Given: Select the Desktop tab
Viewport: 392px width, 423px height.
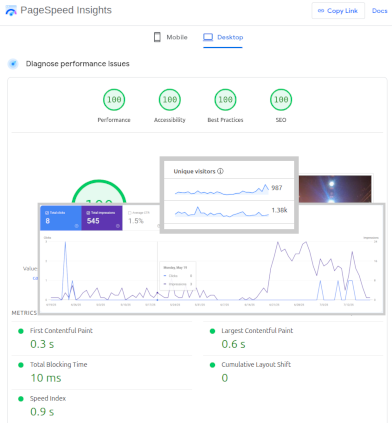Looking at the screenshot, I should click(x=223, y=37).
